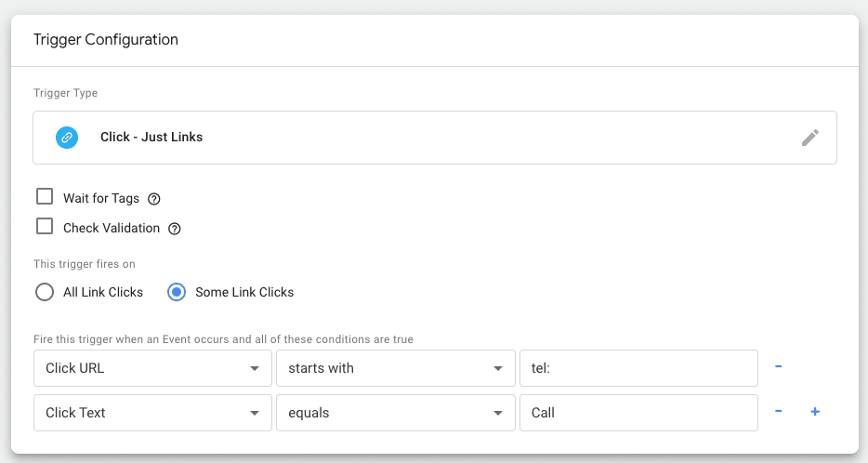
Task: Click the "tel:" value input field
Action: point(638,368)
